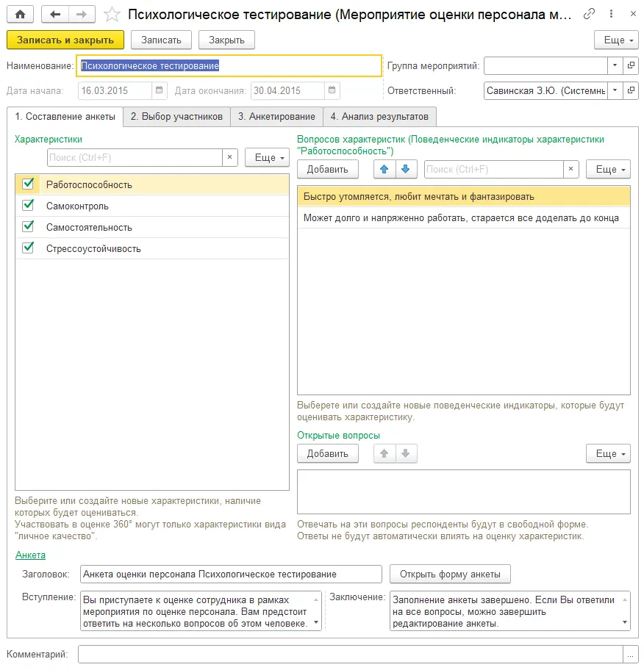Move behavioral indicator up

(x=384, y=169)
